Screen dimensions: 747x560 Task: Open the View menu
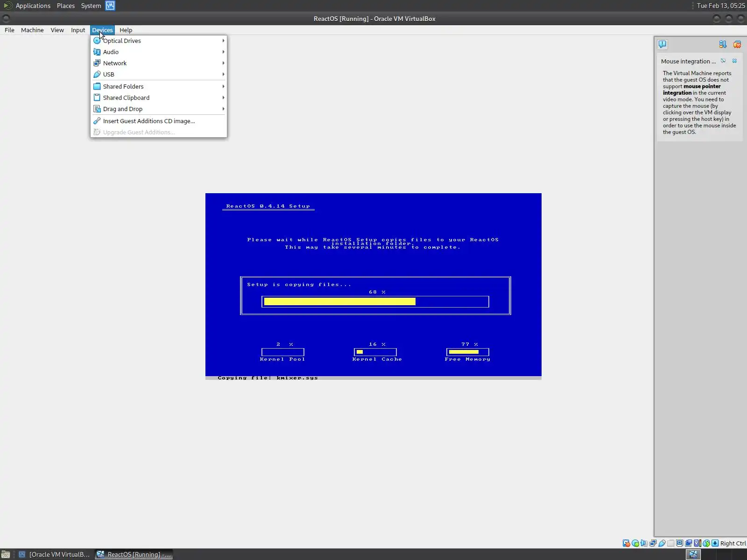(57, 30)
